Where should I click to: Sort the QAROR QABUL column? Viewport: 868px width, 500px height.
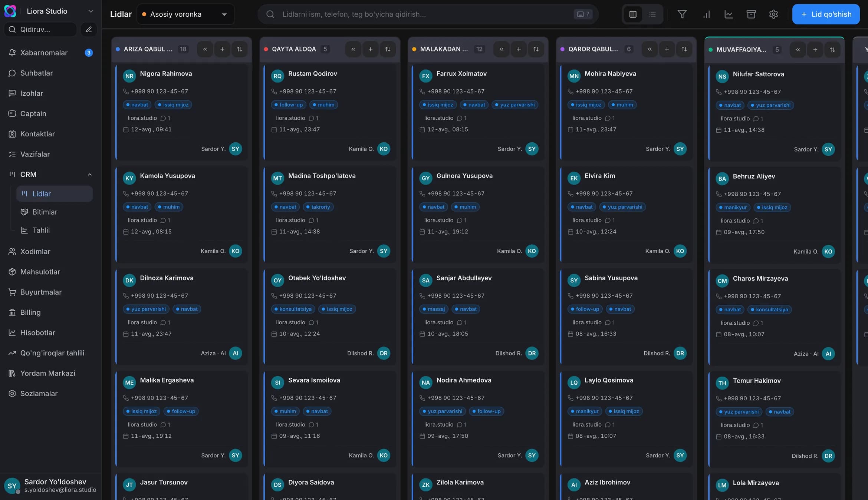[684, 49]
